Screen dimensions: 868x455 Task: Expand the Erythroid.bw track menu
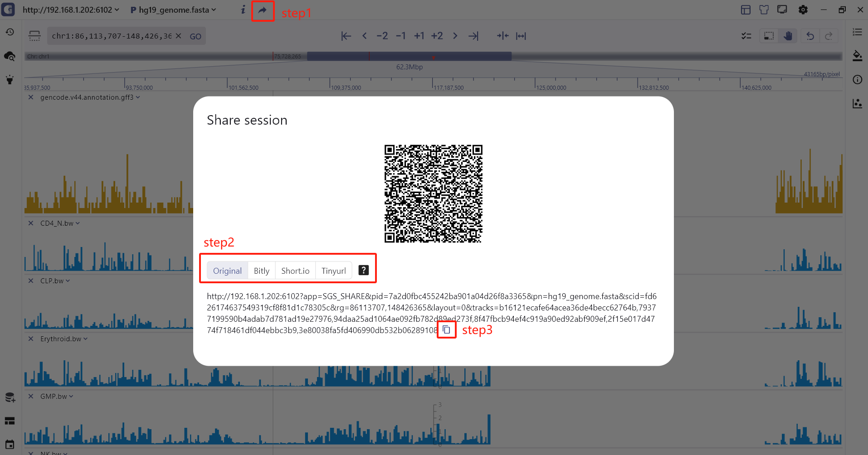coord(86,339)
